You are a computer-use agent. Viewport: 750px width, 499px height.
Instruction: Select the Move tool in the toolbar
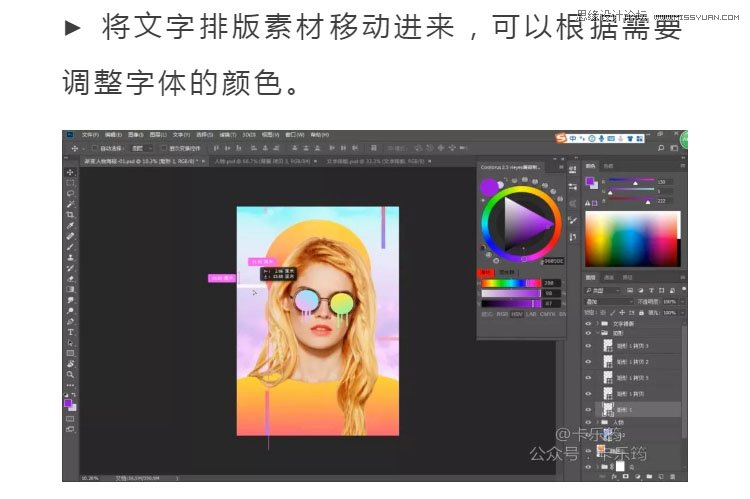(x=70, y=172)
